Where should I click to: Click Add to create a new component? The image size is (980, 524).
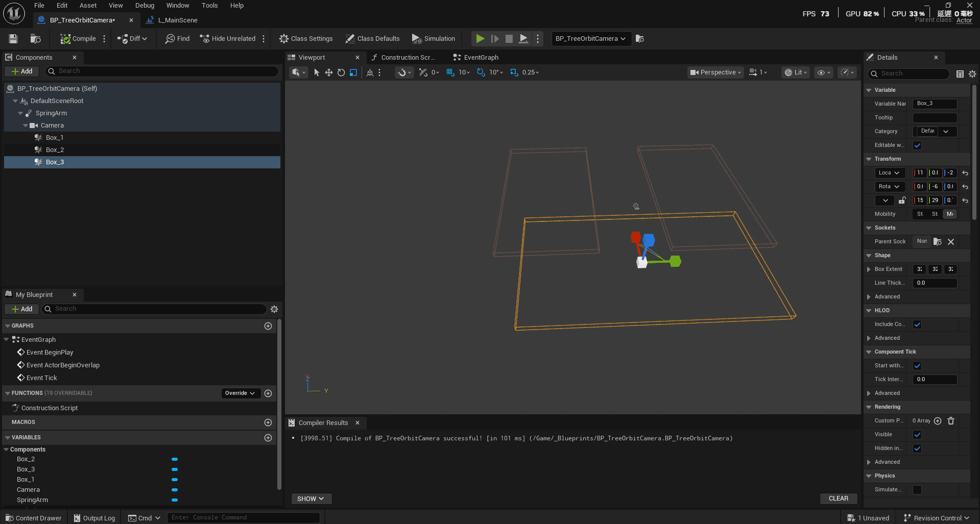21,71
